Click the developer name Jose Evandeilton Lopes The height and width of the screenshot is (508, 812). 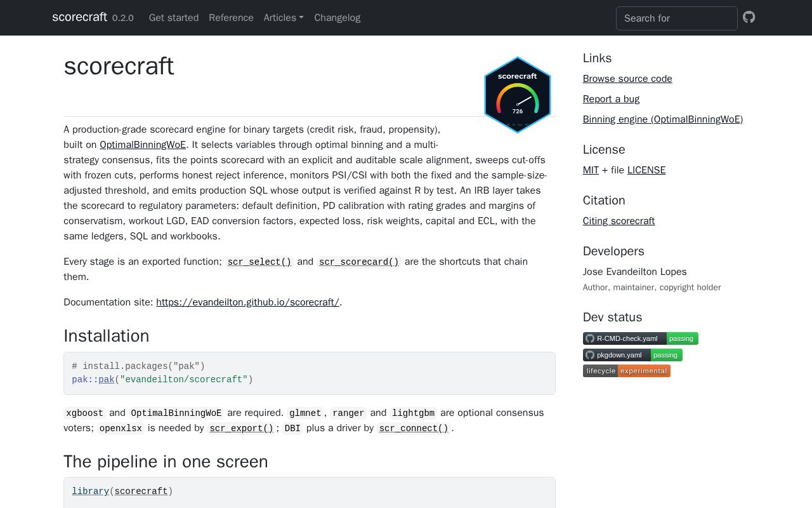635,272
